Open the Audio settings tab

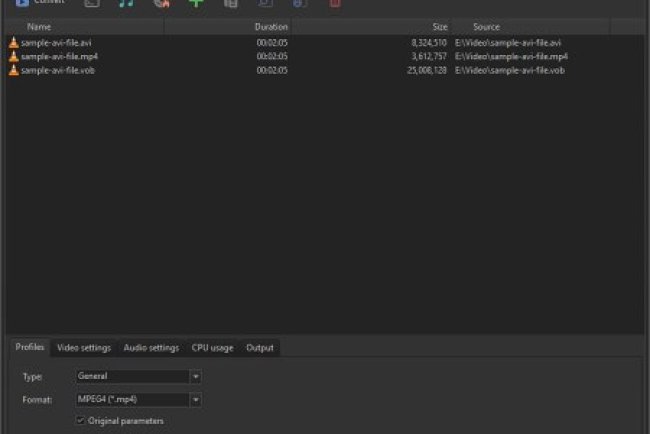click(x=151, y=348)
